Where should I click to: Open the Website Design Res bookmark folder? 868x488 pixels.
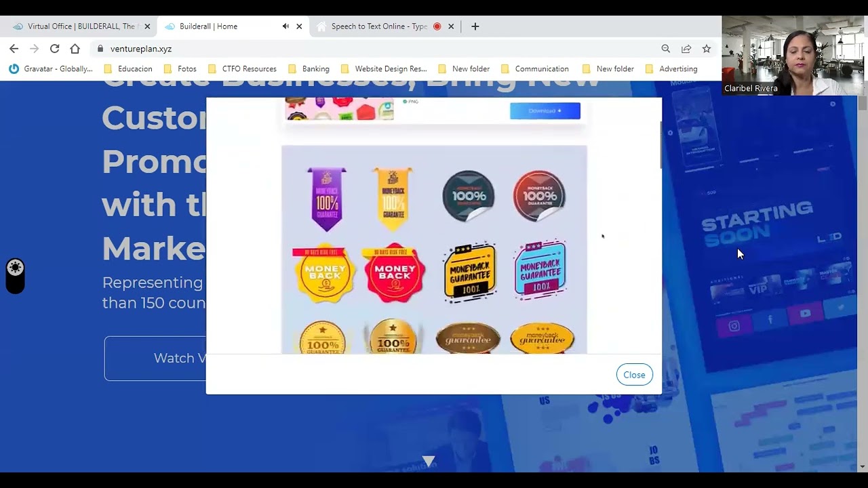[x=384, y=68]
